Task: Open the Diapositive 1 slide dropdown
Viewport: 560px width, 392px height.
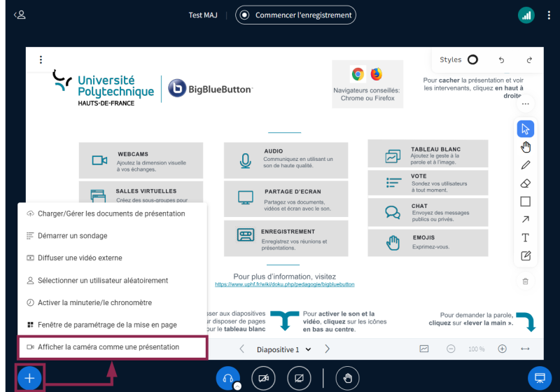Action: coord(282,349)
